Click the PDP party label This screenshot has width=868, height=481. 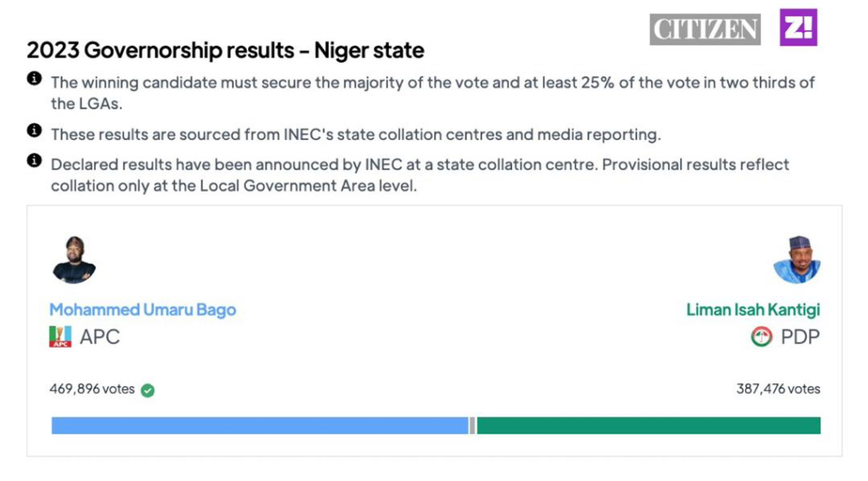800,337
